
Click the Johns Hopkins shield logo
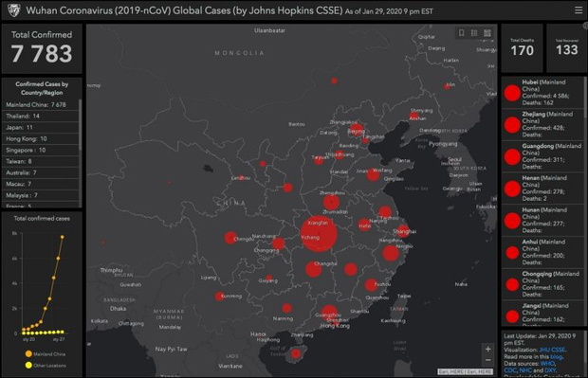pyautogui.click(x=14, y=10)
